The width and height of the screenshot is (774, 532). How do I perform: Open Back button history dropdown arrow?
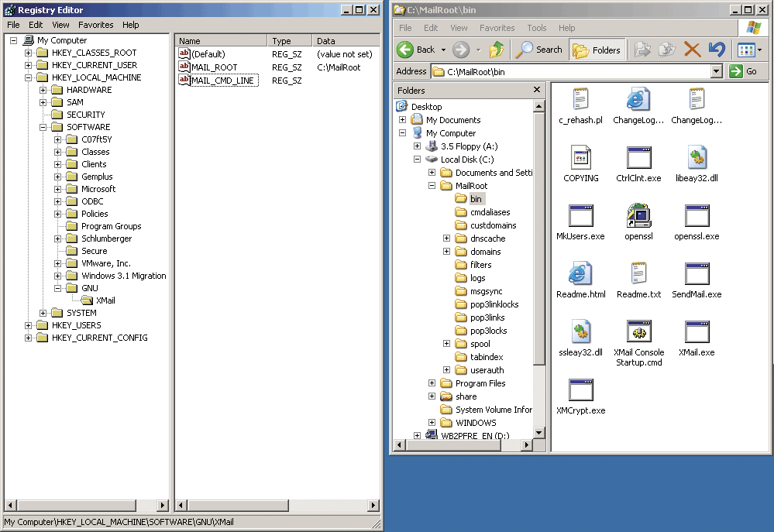[443, 50]
